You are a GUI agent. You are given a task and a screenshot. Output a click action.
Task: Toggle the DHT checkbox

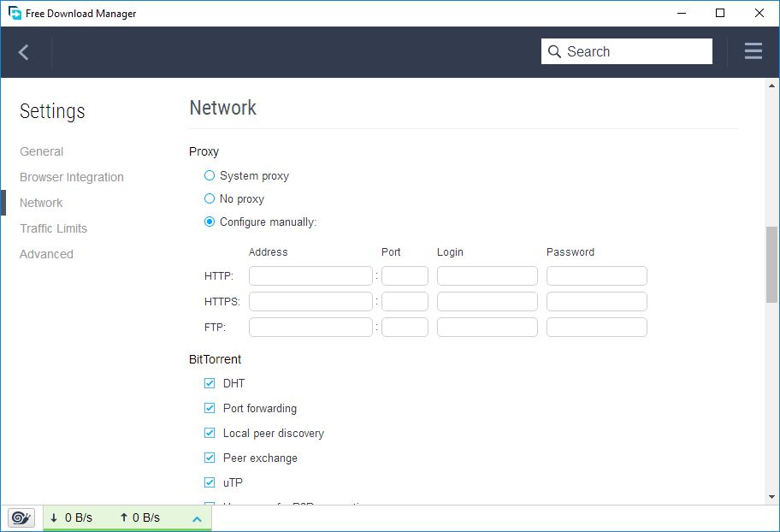210,383
